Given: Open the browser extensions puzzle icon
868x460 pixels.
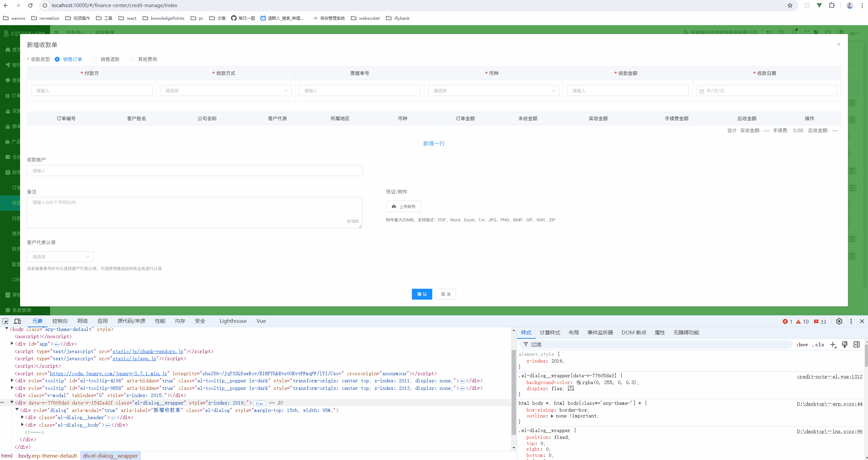Looking at the screenshot, I should [832, 5].
